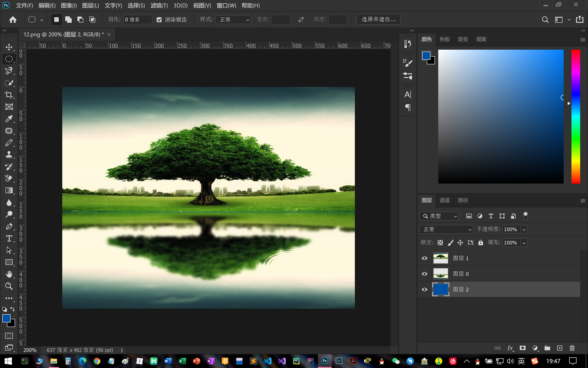Open the Paragraph panel icon
The image size is (588, 368).
(408, 107)
